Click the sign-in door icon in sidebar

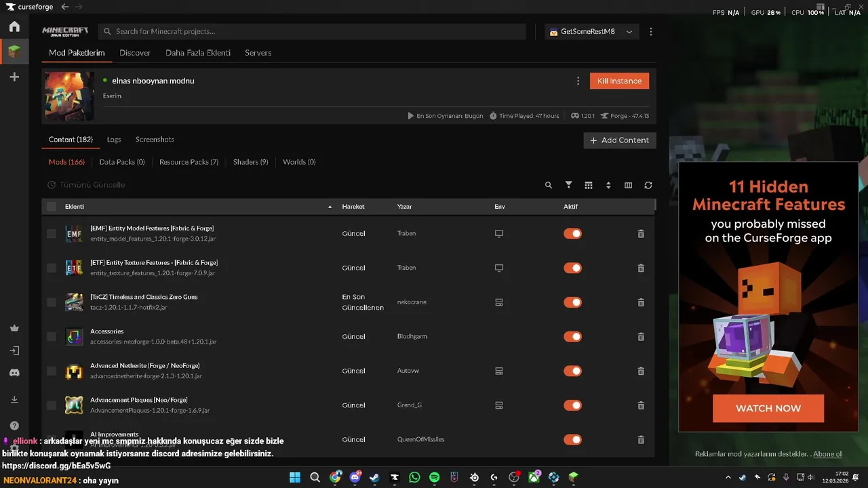pyautogui.click(x=14, y=350)
